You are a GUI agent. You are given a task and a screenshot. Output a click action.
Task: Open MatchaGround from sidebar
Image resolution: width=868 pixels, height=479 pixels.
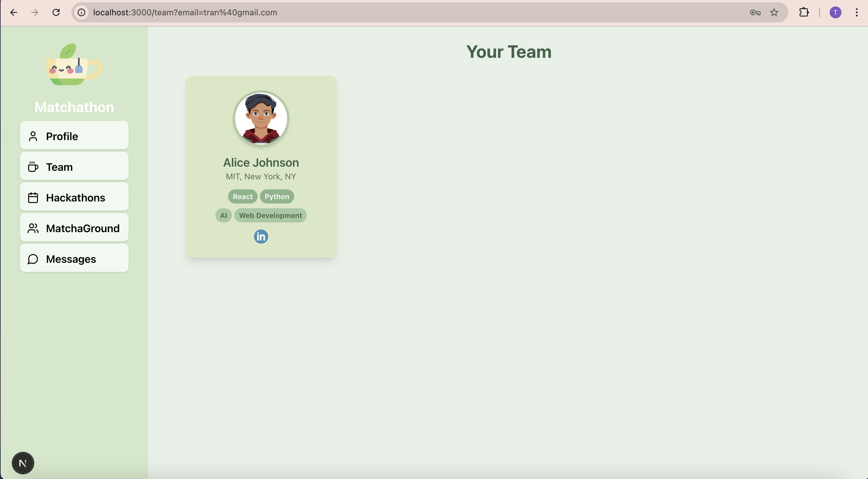coord(74,228)
